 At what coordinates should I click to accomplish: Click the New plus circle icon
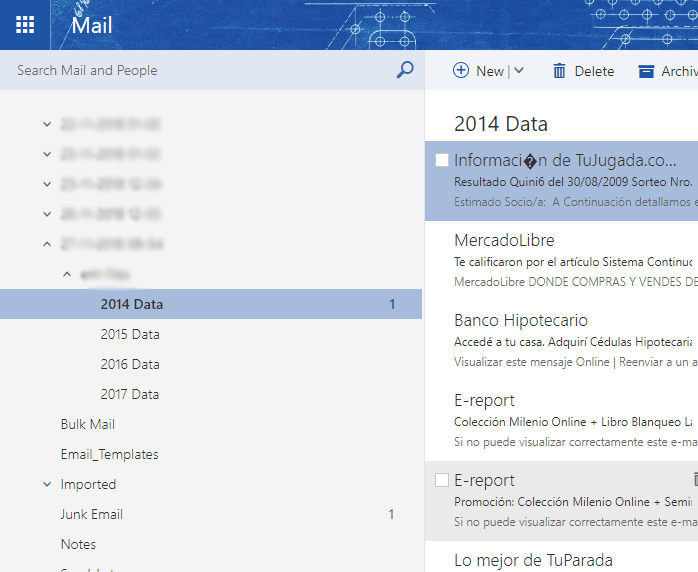(461, 70)
